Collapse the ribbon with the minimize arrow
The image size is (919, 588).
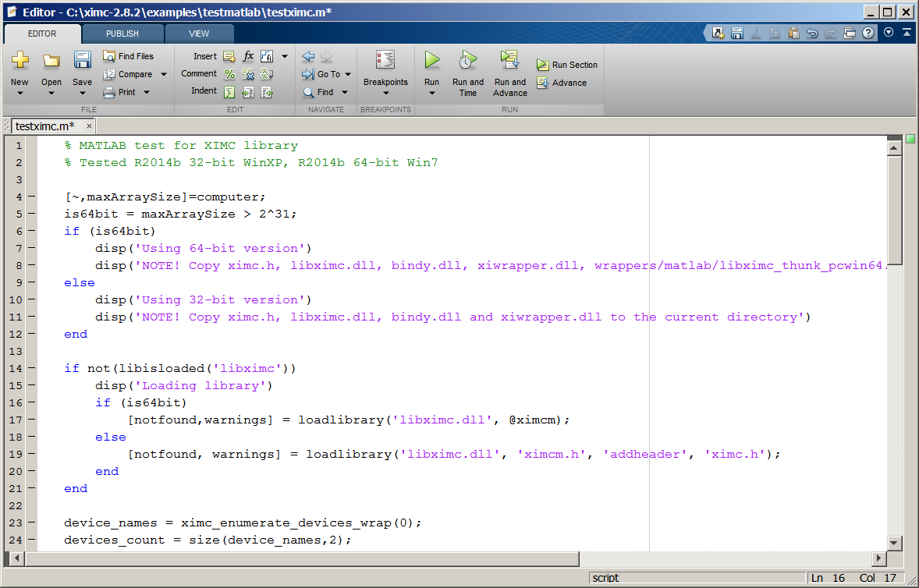907,32
